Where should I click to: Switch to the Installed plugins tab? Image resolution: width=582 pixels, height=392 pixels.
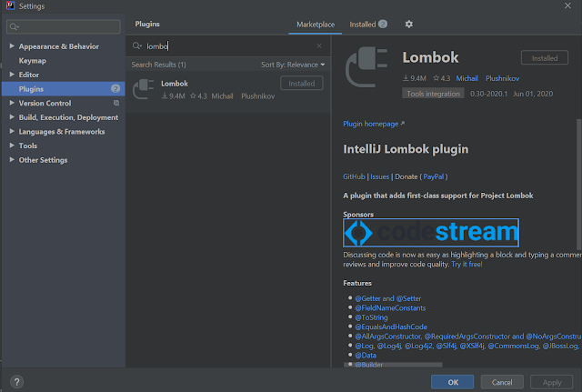(368, 25)
